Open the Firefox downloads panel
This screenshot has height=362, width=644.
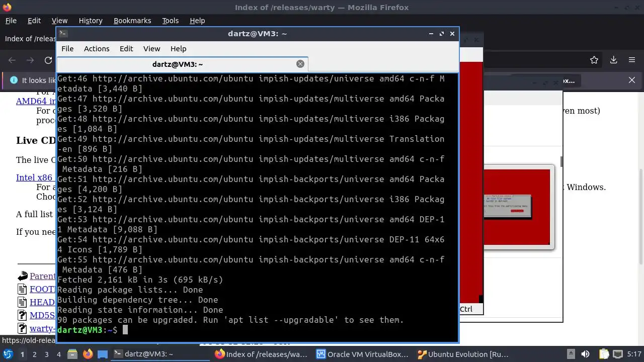coord(613,60)
